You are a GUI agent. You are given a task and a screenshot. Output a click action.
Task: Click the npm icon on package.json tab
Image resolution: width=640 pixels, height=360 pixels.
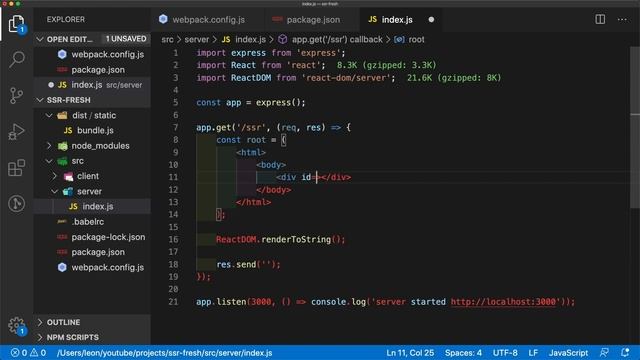tap(278, 19)
